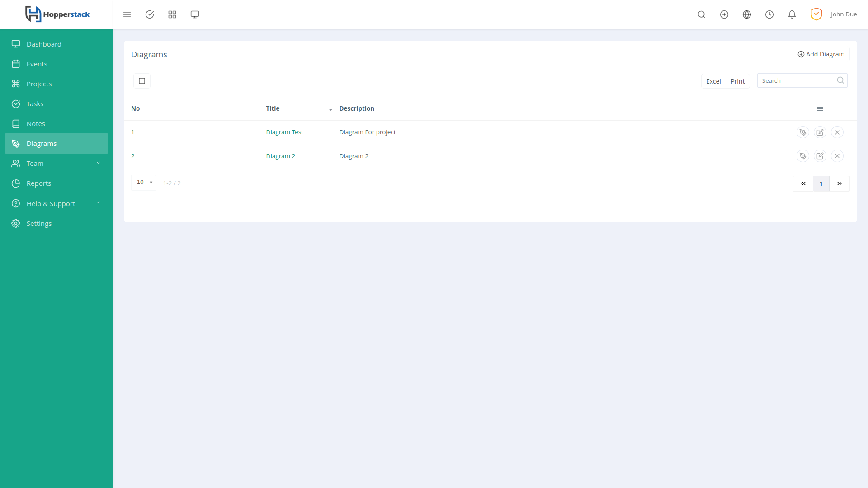Viewport: 868px width, 488px height.
Task: Click the edit icon for Diagram 2
Action: 820,156
